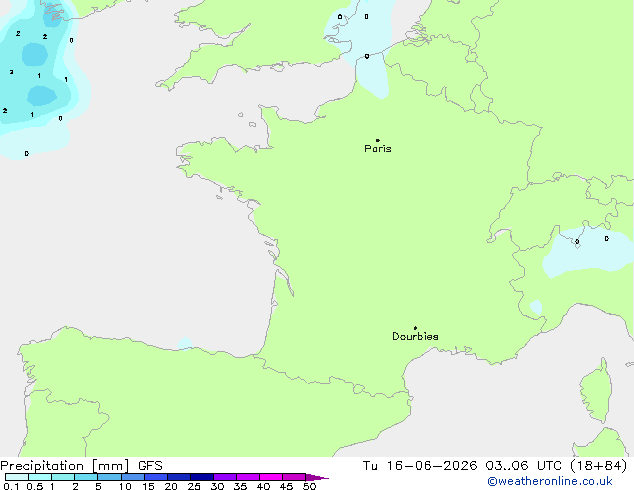Pick the 1 mm legend color swatch

pos(63,477)
